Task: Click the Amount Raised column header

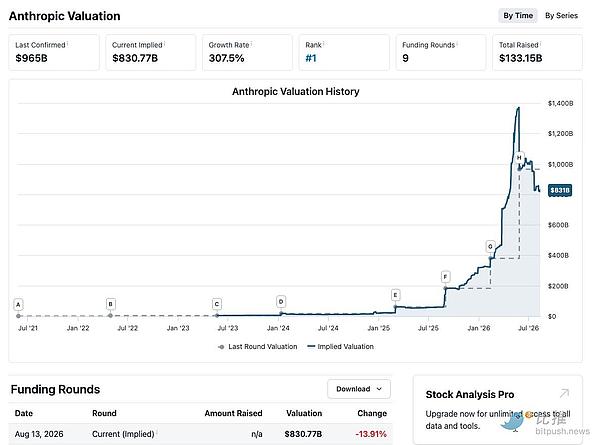Action: [x=233, y=413]
